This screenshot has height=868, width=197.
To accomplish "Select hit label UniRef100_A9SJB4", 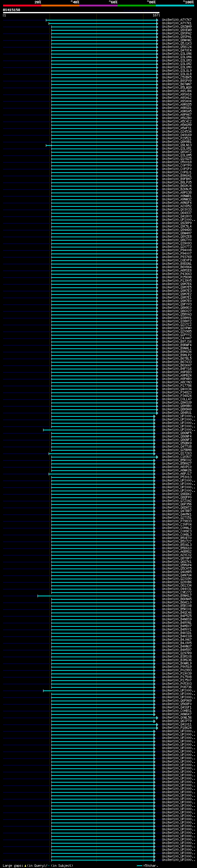I will [x=177, y=91].
